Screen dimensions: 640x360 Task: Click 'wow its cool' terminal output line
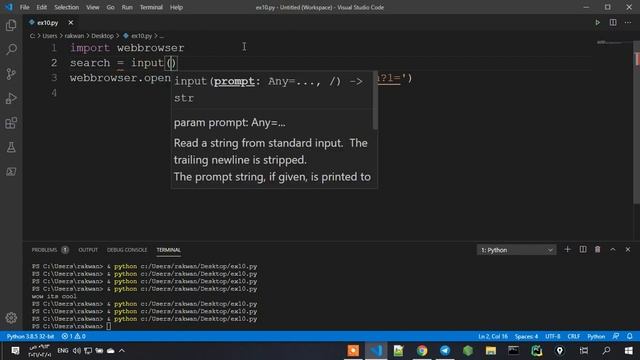tap(54, 296)
